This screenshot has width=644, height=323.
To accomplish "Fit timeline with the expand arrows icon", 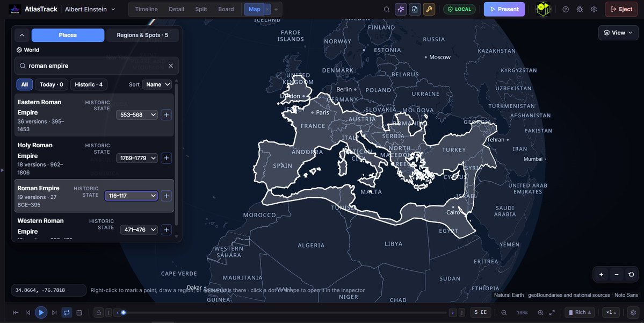I will [552, 313].
